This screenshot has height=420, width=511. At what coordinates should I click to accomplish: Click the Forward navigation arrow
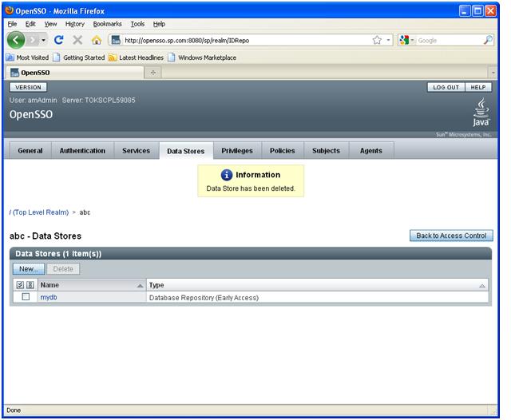(33, 40)
